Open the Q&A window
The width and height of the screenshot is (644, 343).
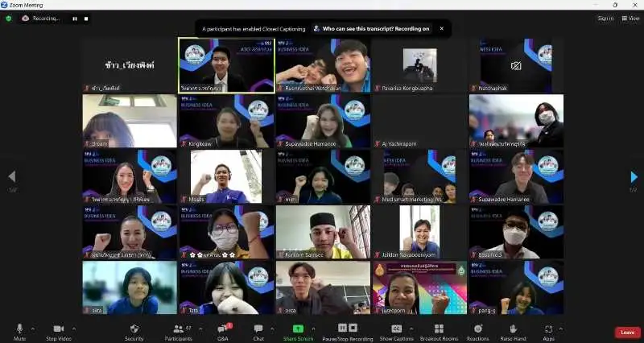(x=222, y=331)
